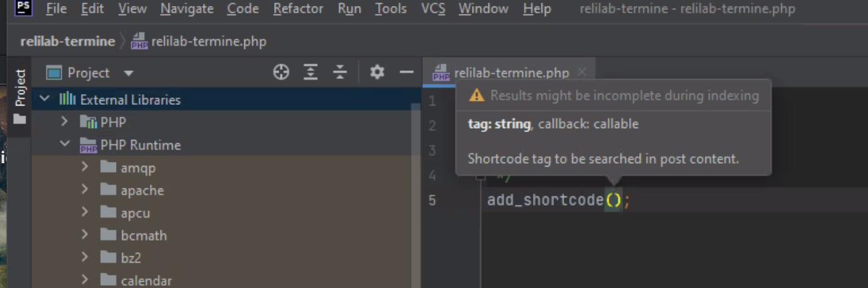Click relilab-termine project breadcrumb

(68, 41)
